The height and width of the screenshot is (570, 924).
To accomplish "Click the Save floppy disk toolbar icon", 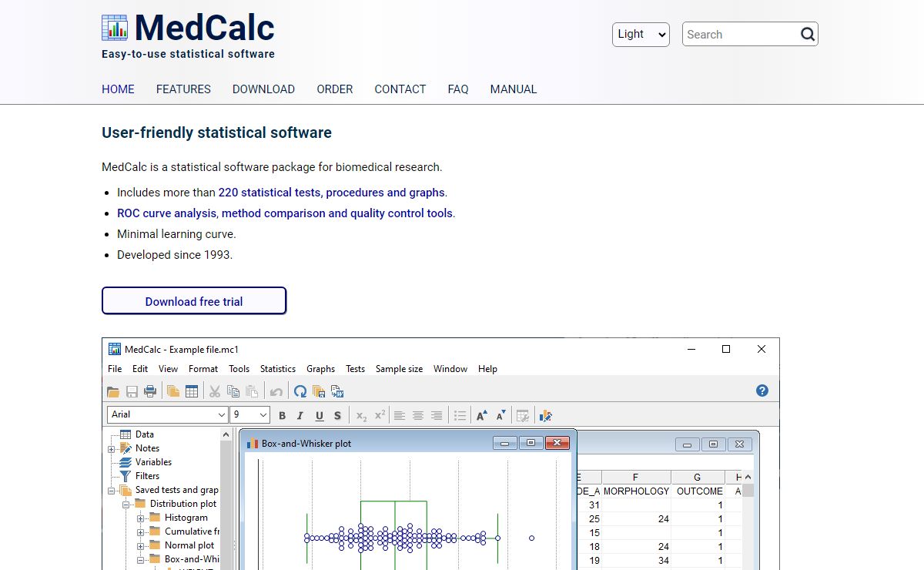I will [132, 391].
